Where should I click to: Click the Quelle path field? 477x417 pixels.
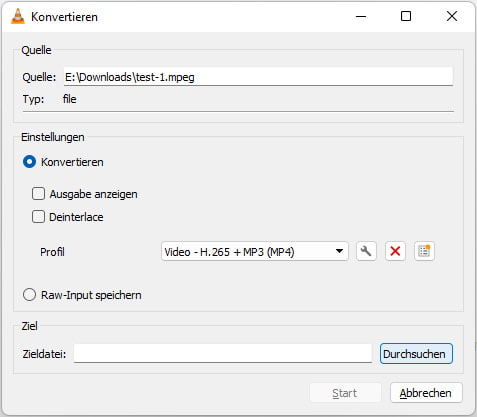tap(258, 77)
